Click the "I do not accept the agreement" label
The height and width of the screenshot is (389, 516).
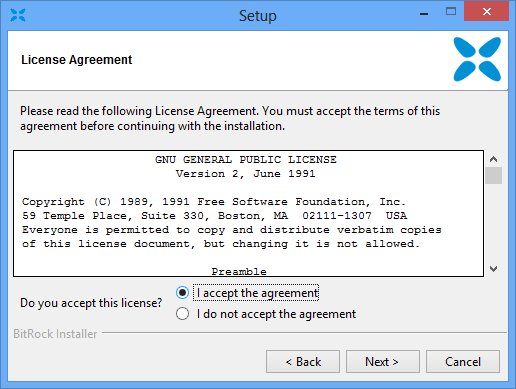[x=276, y=314]
